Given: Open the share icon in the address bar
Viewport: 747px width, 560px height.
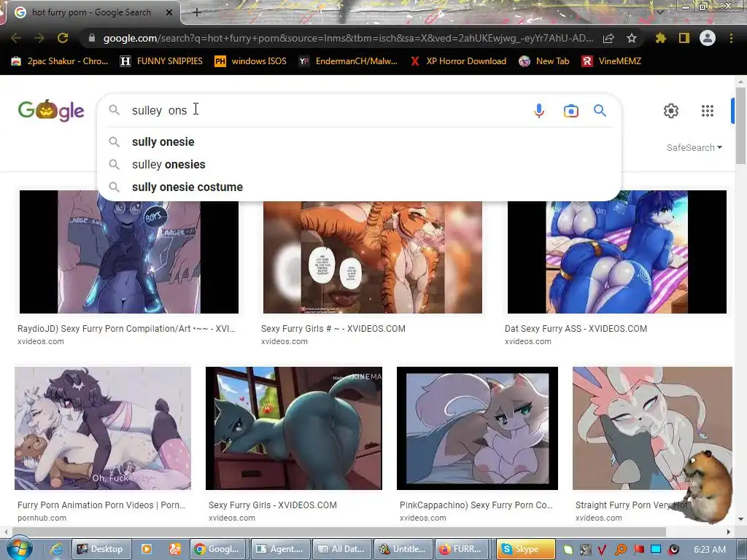Looking at the screenshot, I should (x=608, y=38).
